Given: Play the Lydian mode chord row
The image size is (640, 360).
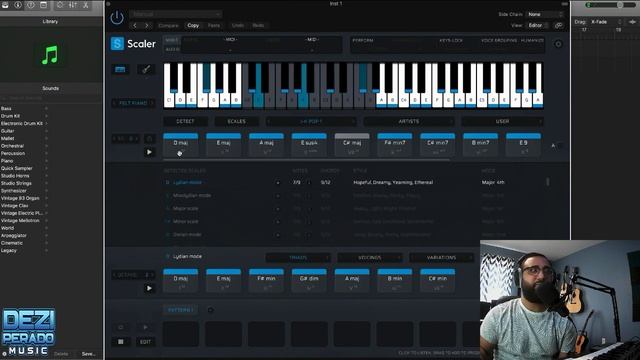Looking at the screenshot, I should click(149, 288).
